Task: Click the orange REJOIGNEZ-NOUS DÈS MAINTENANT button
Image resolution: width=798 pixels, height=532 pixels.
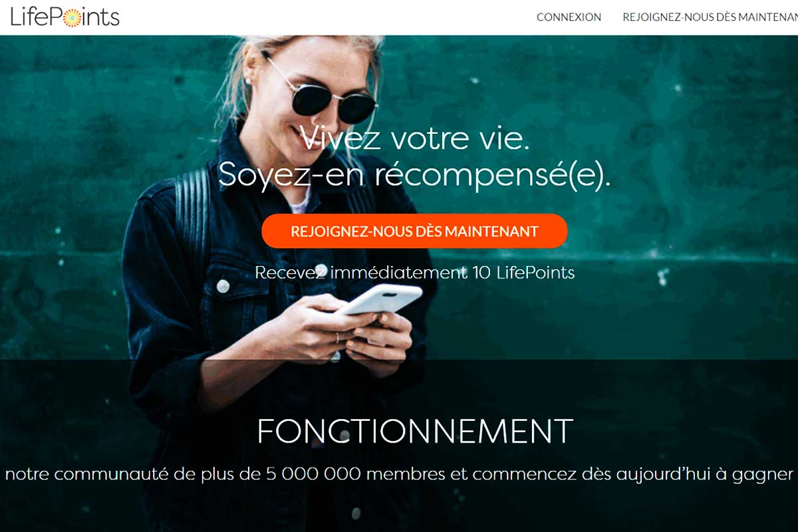Action: pos(414,231)
